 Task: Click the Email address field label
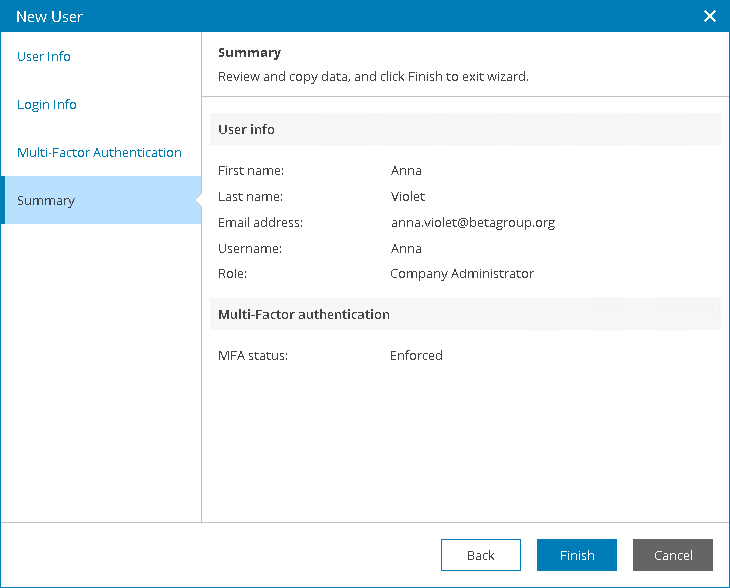[x=260, y=222]
